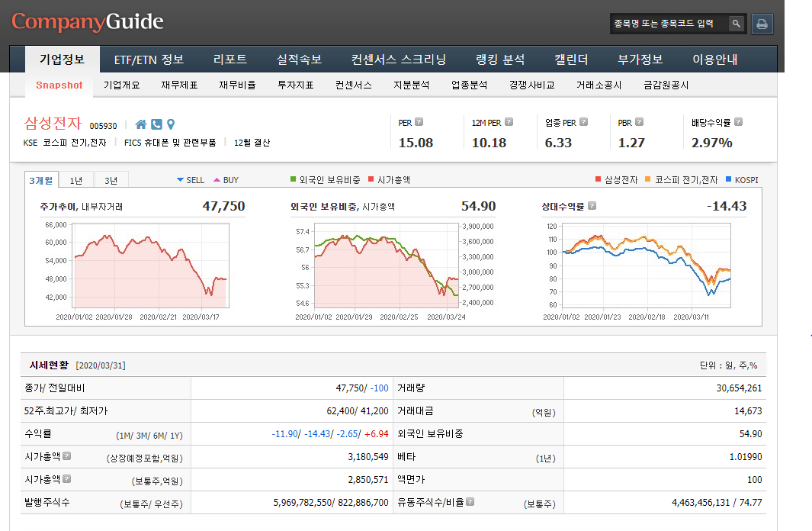812x531 pixels.
Task: Open the 기업정보 main menu
Action: (x=63, y=60)
